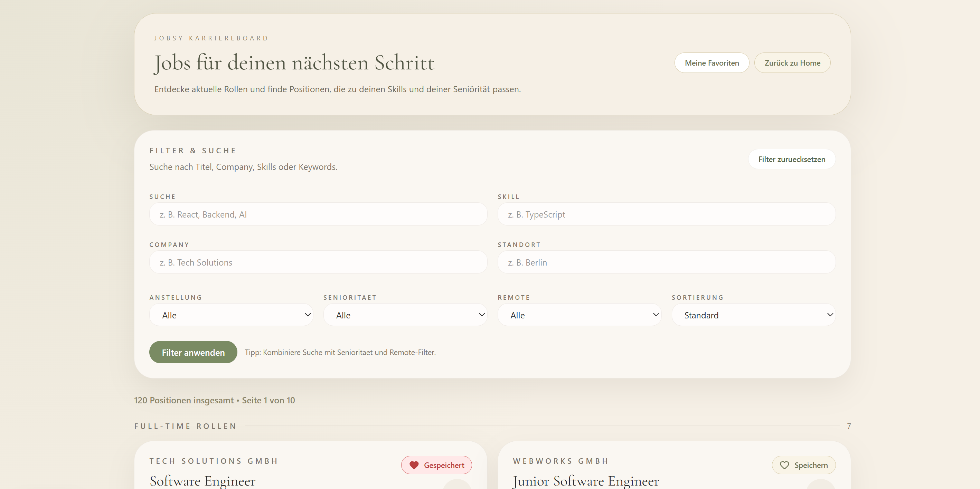This screenshot has height=489, width=980.
Task: Click the Full-Time Rollen count '7'
Action: click(x=849, y=426)
